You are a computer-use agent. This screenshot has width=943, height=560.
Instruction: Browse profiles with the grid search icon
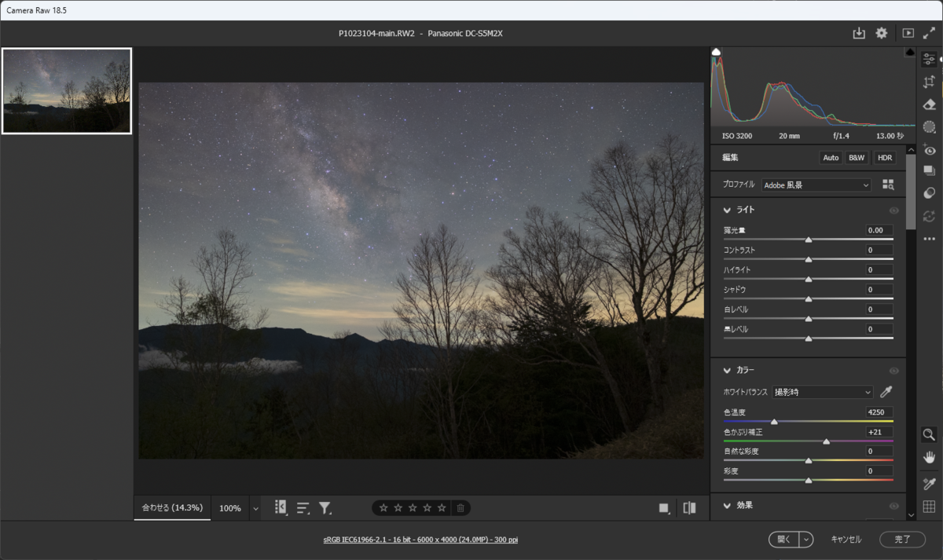pos(888,185)
